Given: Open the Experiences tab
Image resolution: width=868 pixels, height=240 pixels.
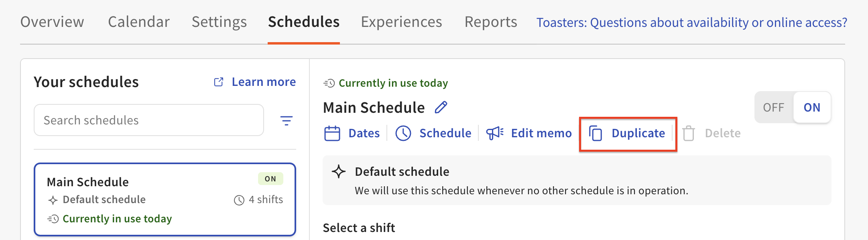Looking at the screenshot, I should click(401, 22).
